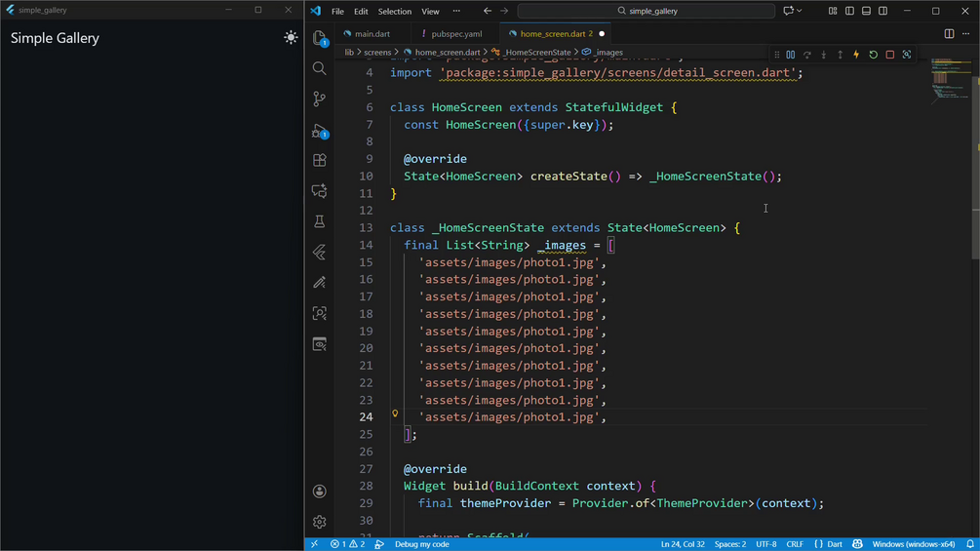This screenshot has height=551, width=980.
Task: Click UTF-8 encoding selector
Action: (x=766, y=544)
